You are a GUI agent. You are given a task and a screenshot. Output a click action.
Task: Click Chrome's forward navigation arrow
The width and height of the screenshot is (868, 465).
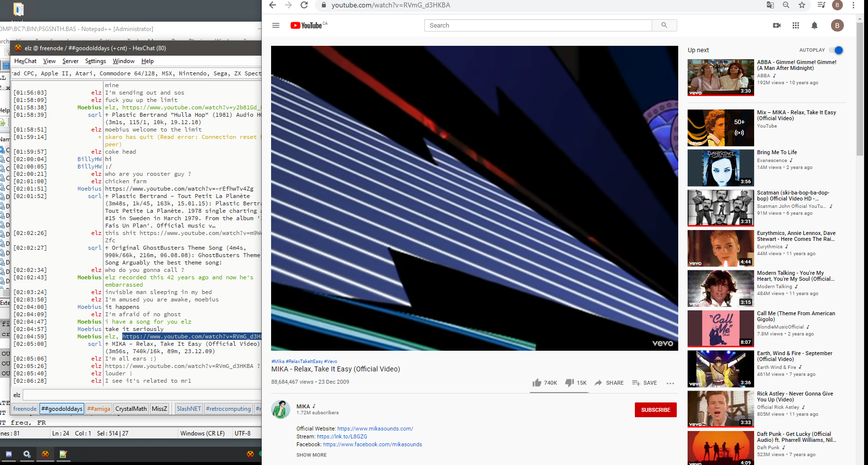(288, 5)
